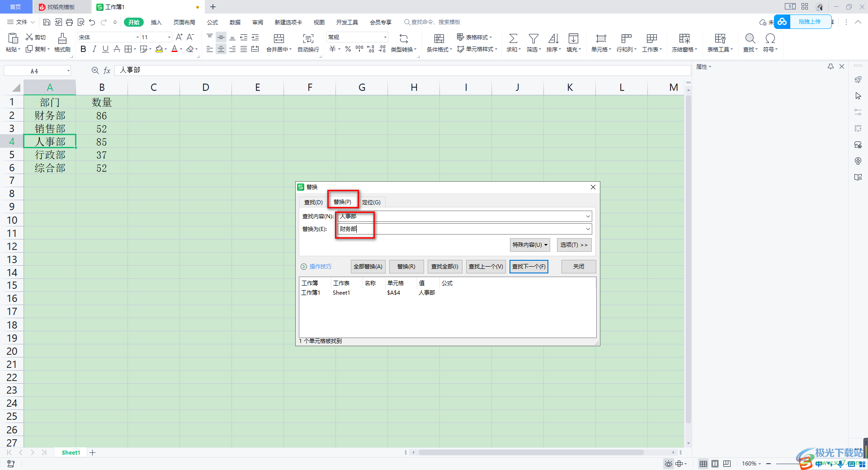
Task: Open the 插入 ribbon tab
Action: pyautogui.click(x=156, y=22)
